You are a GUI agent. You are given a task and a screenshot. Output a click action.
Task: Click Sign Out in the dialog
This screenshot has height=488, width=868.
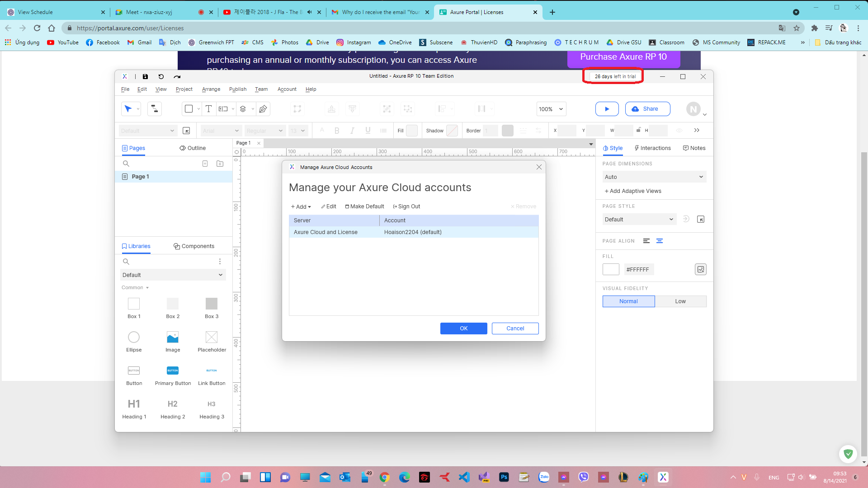406,206
